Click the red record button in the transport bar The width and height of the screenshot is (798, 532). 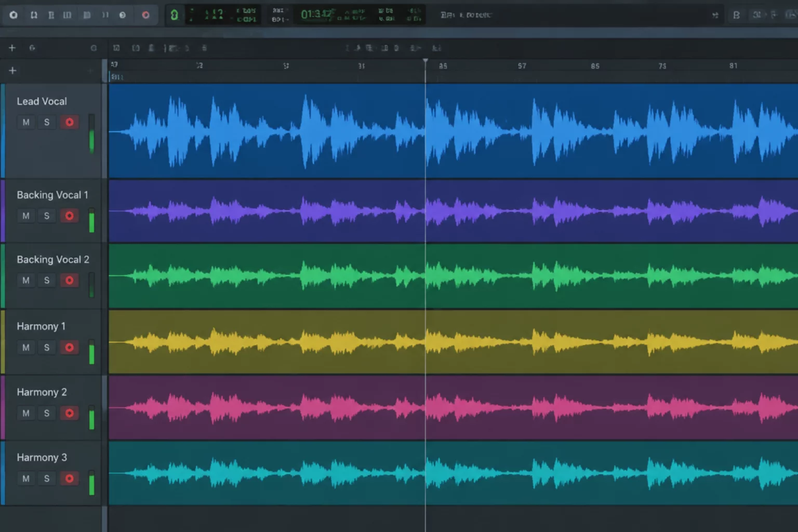[145, 15]
